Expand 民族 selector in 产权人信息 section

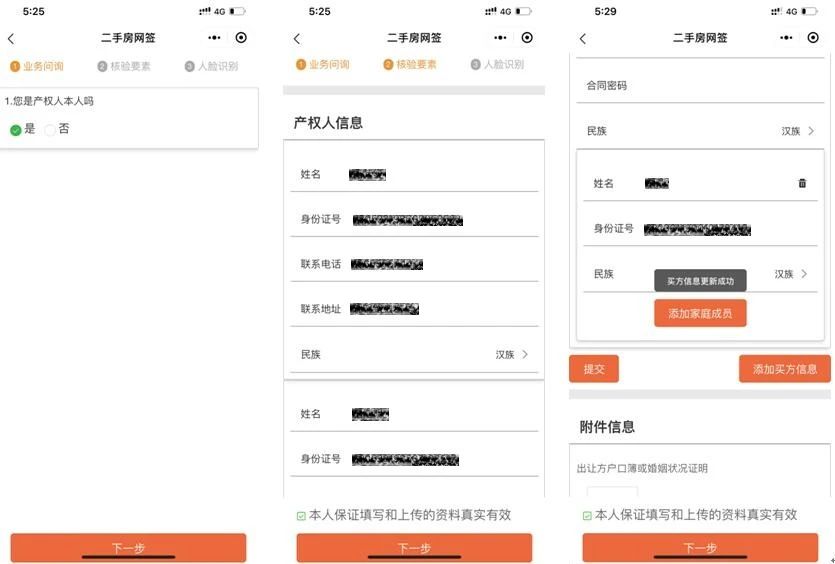pos(414,354)
